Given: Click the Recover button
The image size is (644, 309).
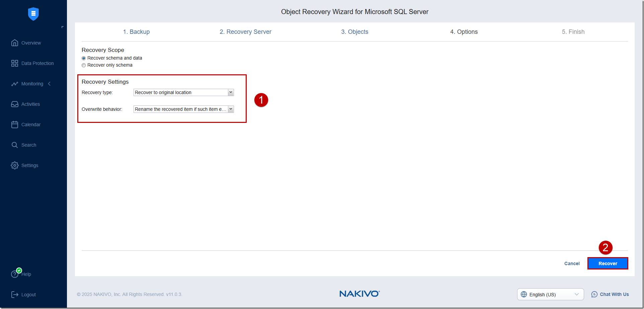Looking at the screenshot, I should click(x=608, y=263).
